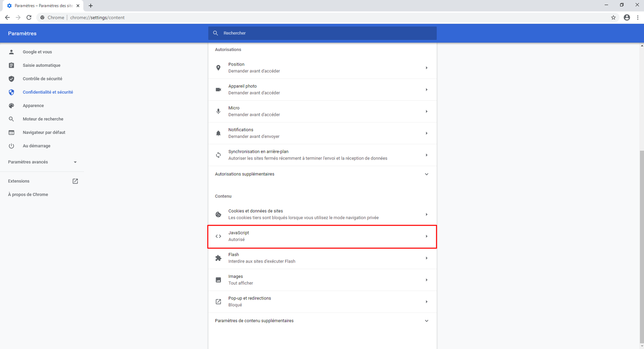This screenshot has height=349, width=644.
Task: Open JavaScript settings arrow
Action: click(427, 236)
